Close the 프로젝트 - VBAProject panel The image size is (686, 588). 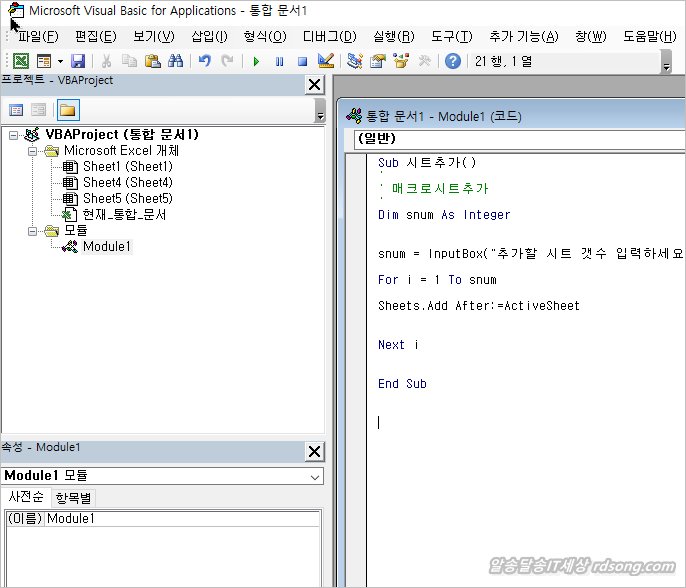click(314, 85)
